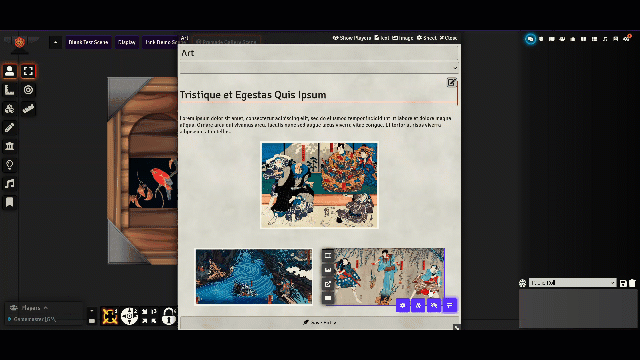Switch journal to Image mode
640x360 pixels.
pyautogui.click(x=403, y=38)
